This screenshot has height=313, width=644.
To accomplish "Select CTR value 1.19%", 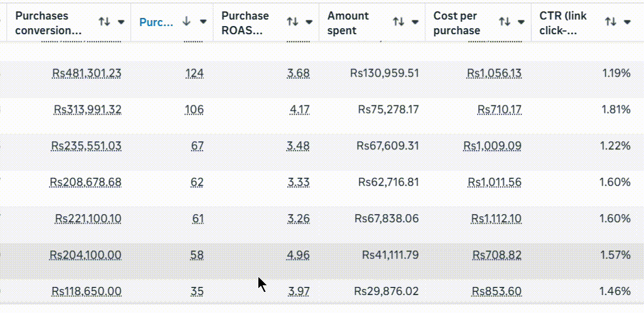I will pyautogui.click(x=616, y=73).
